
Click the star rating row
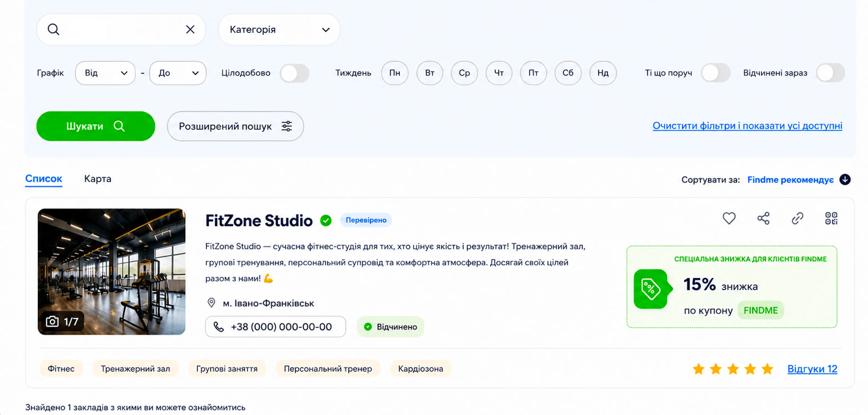click(733, 369)
